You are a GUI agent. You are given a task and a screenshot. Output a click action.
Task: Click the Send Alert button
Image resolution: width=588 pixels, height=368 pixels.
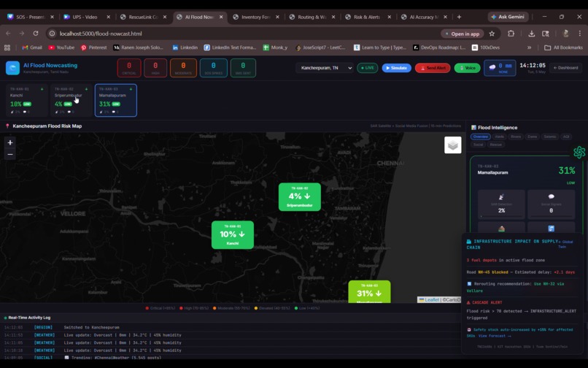click(433, 68)
